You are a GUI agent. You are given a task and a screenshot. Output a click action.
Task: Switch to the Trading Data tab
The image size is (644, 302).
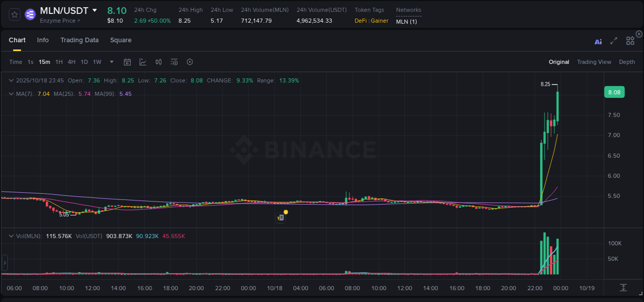click(x=79, y=40)
